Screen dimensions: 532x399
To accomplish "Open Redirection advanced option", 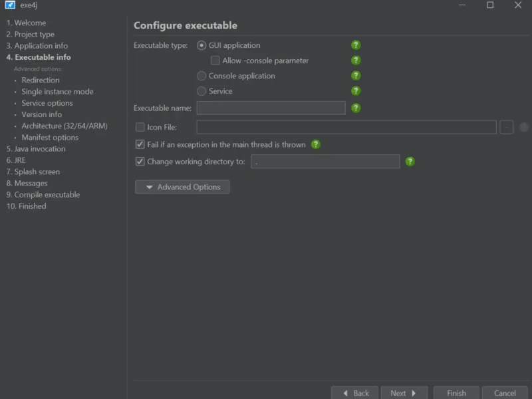I will pyautogui.click(x=41, y=80).
